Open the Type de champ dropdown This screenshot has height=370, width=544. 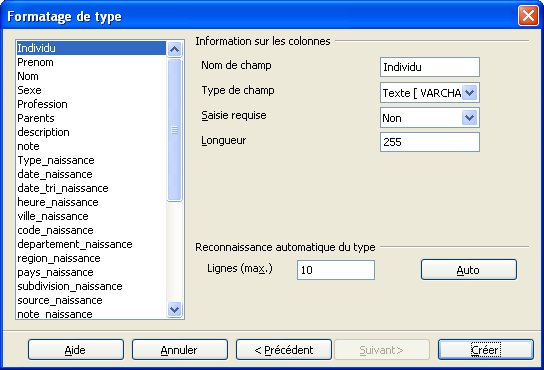click(470, 93)
